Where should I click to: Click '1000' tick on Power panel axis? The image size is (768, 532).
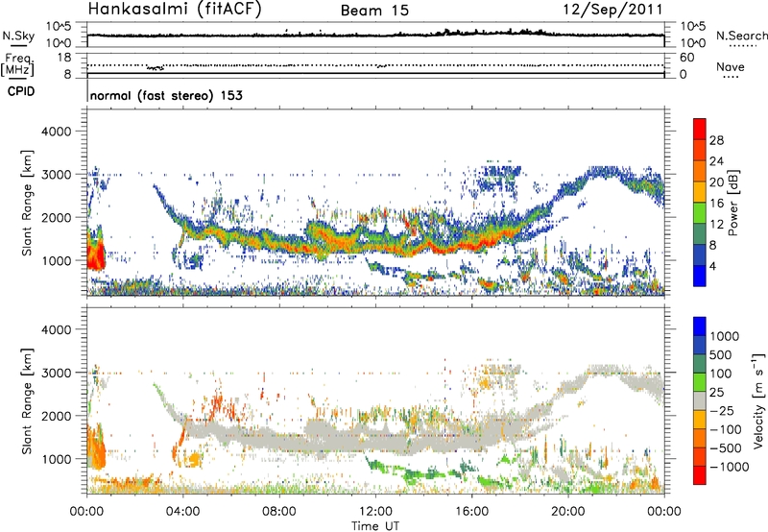tap(56, 260)
